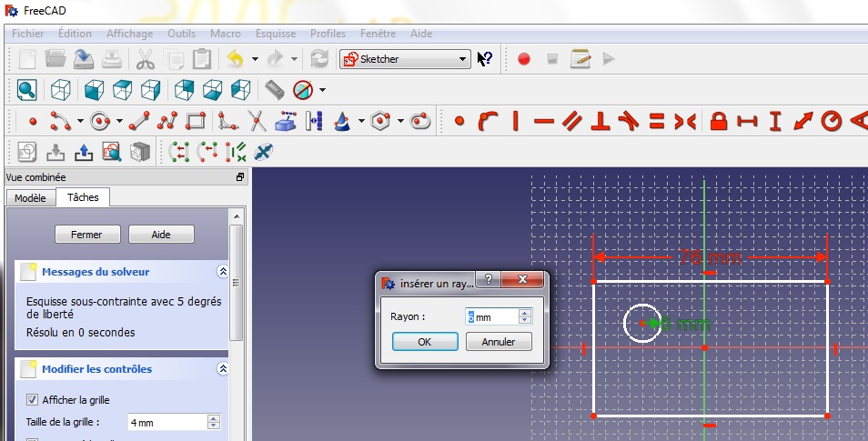868x441 pixels.
Task: Switch to the Modèle tab
Action: (x=30, y=197)
